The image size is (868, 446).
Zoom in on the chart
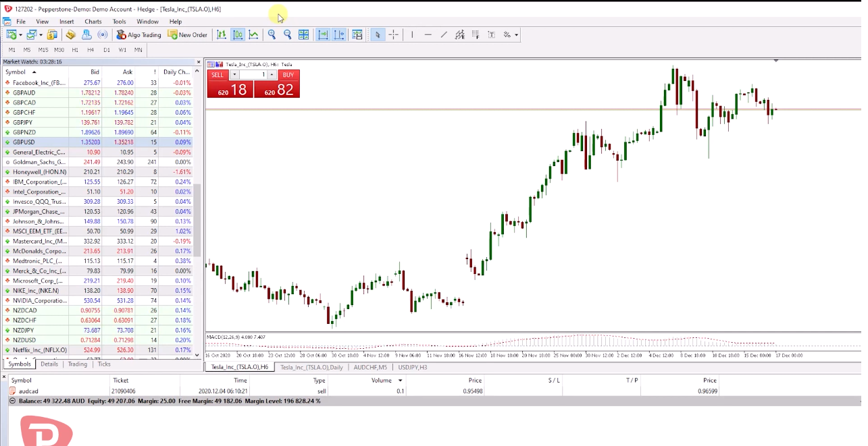(272, 34)
